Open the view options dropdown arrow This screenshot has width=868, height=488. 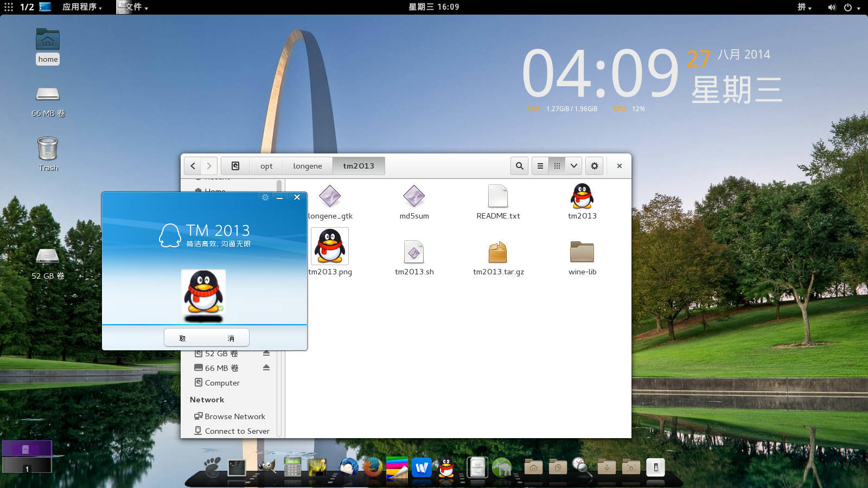coord(573,166)
